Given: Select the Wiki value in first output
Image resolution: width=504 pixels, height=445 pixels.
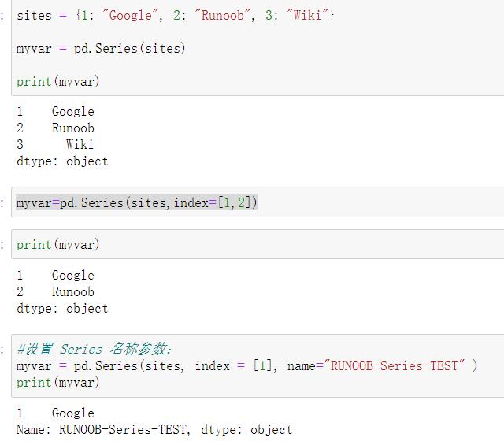Looking at the screenshot, I should (80, 144).
